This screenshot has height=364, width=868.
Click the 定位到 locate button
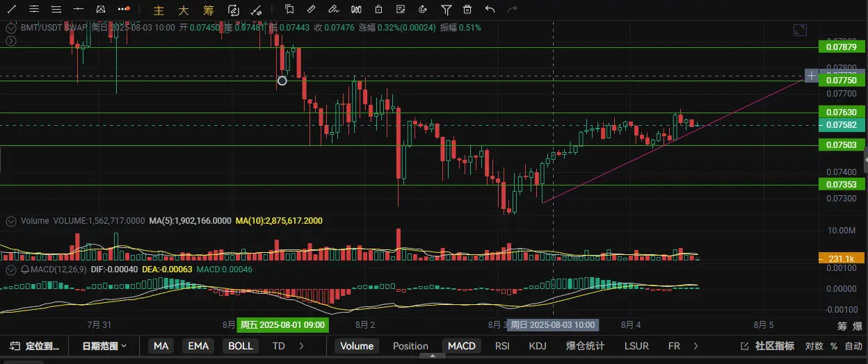pos(35,346)
